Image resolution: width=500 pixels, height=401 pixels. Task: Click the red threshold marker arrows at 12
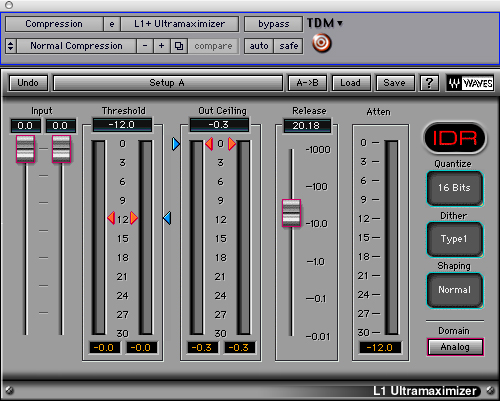[123, 218]
